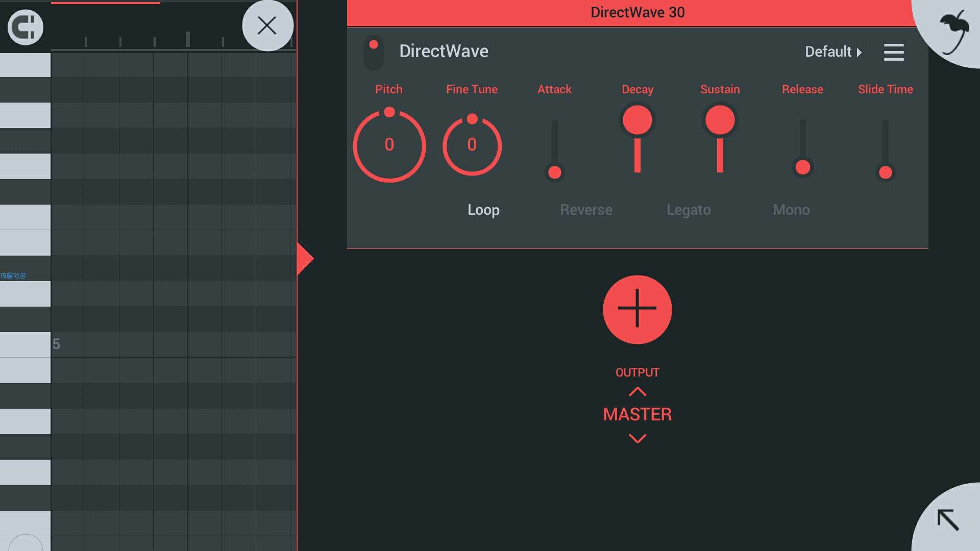Image resolution: width=980 pixels, height=551 pixels.
Task: Click the Fine Tune knob
Action: pos(472,145)
